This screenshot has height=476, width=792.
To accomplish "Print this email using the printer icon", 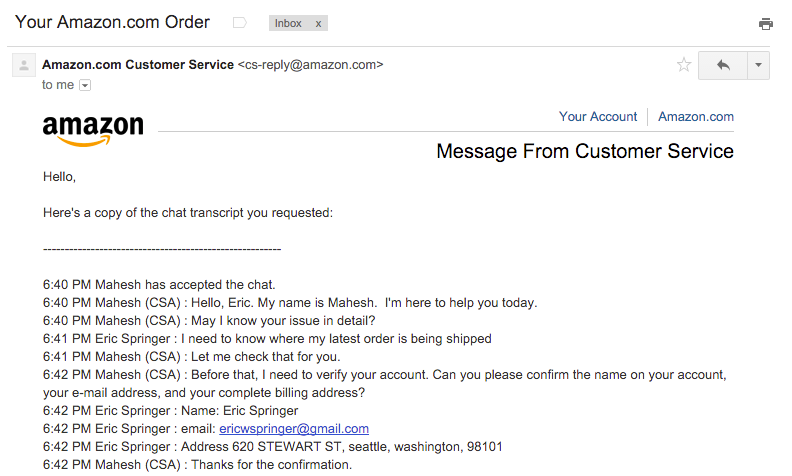I will (766, 24).
